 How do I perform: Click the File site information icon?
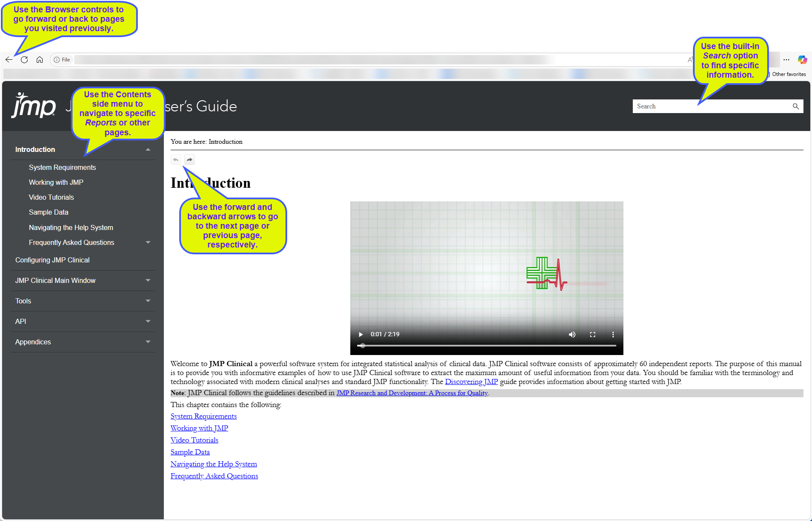[62, 60]
